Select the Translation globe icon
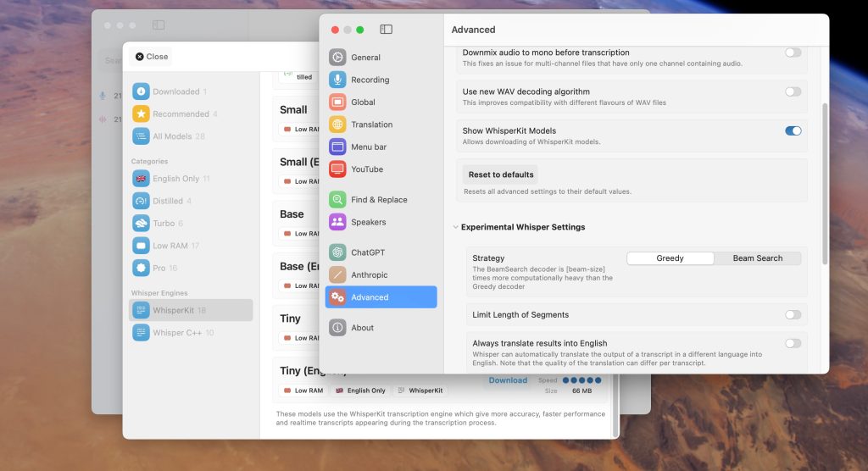868x471 pixels. click(x=337, y=125)
